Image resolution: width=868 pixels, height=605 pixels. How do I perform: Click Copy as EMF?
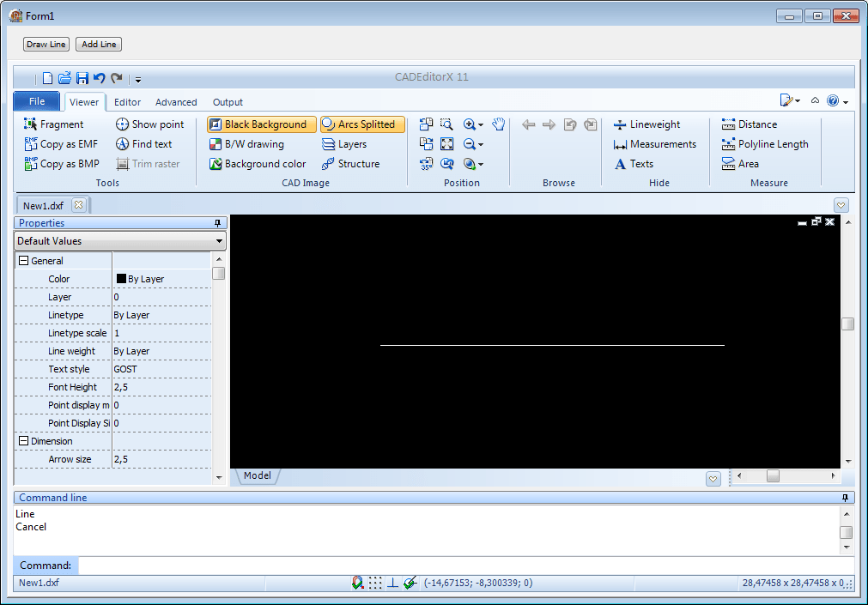[x=61, y=144]
